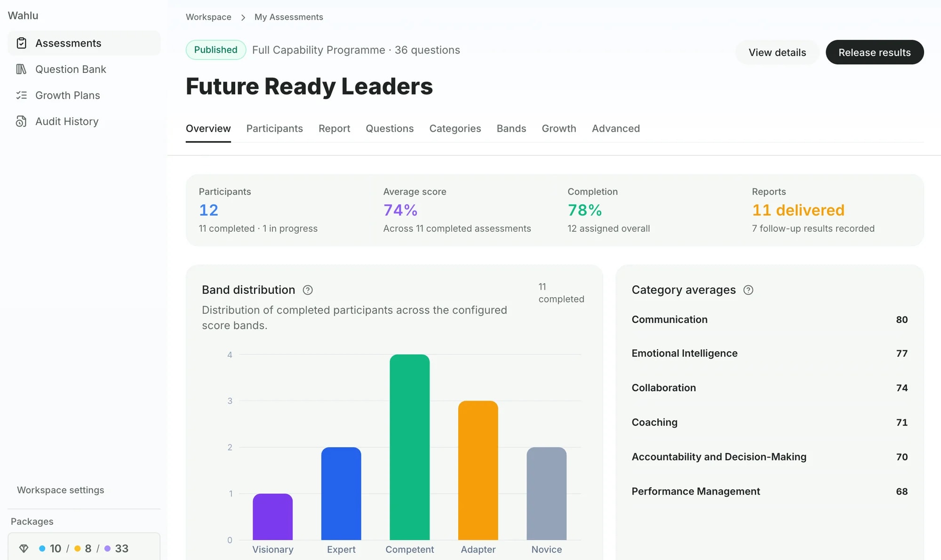
Task: Click the purple Visionary bar
Action: pos(272,517)
